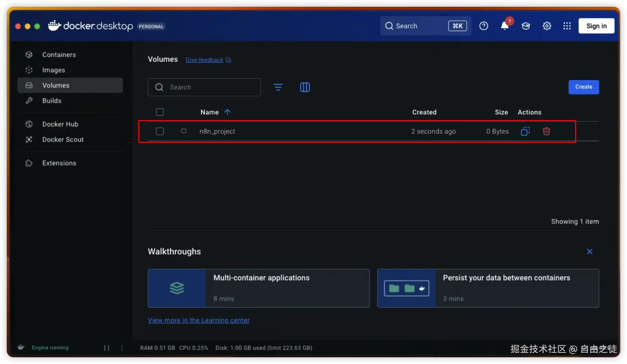
Task: Open the help menu question-mark icon
Action: 484,26
